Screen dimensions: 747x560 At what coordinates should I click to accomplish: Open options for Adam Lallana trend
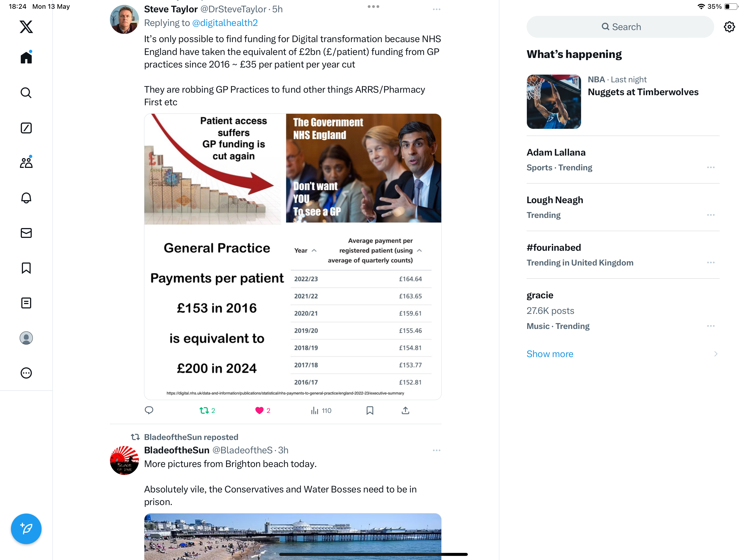[x=711, y=168]
